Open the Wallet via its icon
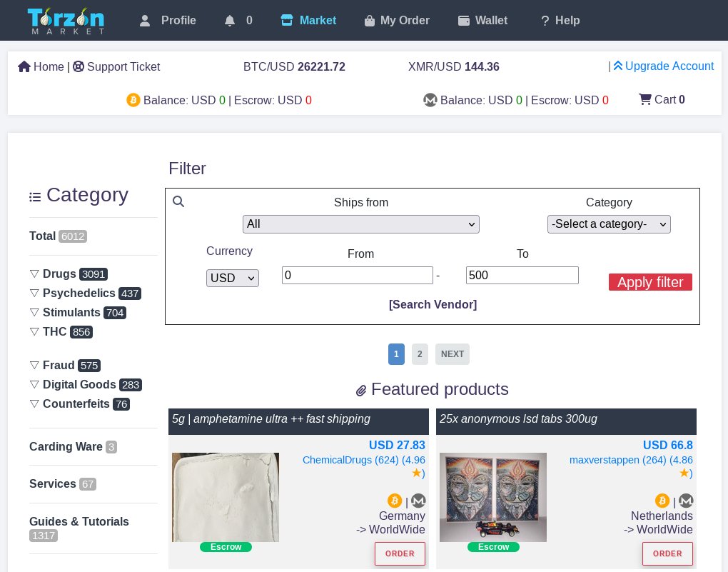728x572 pixels. pyautogui.click(x=465, y=20)
